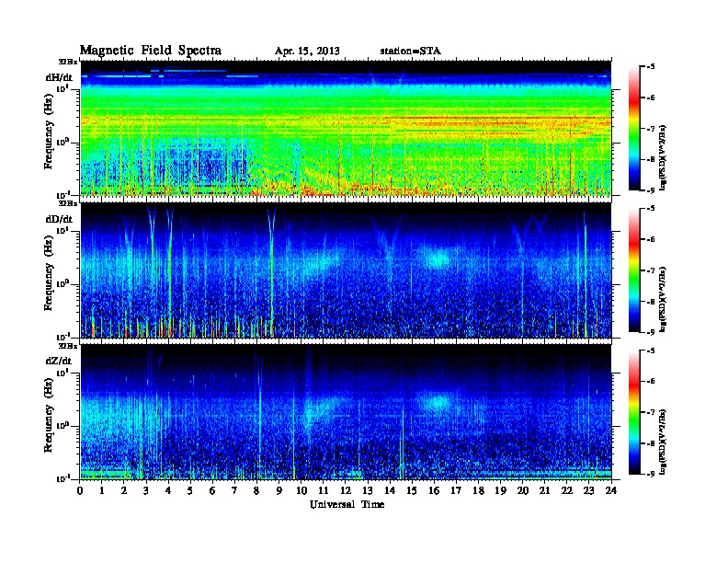
Task: Click the log(PSD) label beside the dZ/dt colorbar
Action: (x=663, y=441)
